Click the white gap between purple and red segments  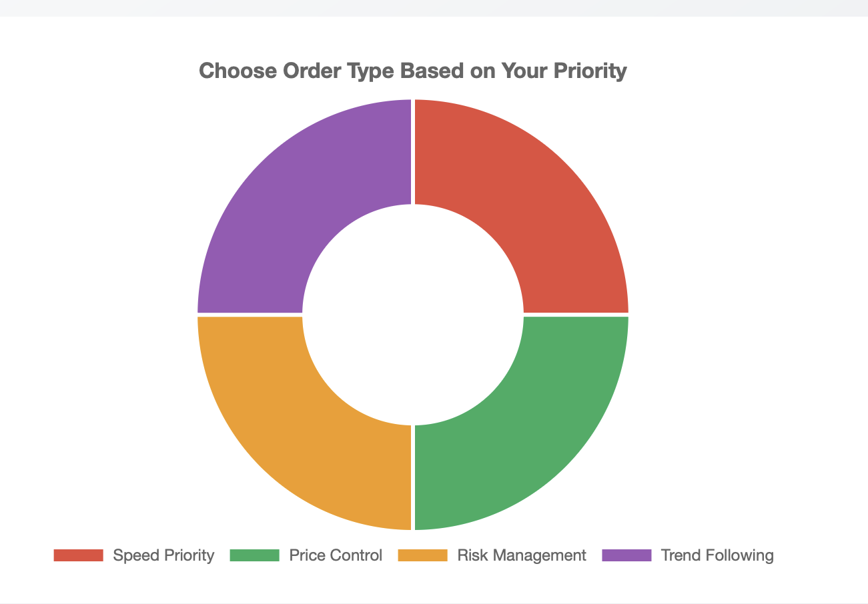point(413,152)
